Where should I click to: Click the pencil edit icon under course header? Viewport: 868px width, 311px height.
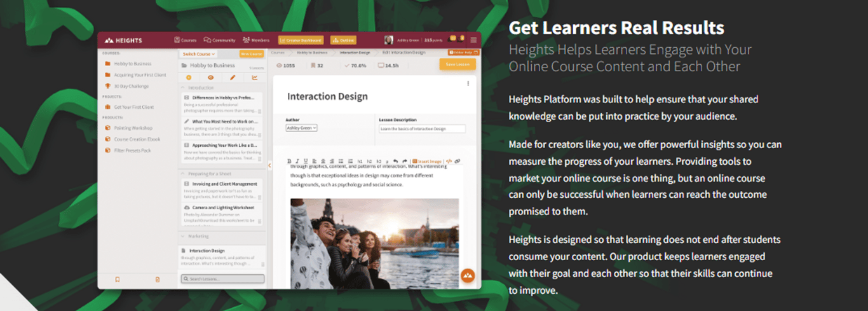click(233, 78)
